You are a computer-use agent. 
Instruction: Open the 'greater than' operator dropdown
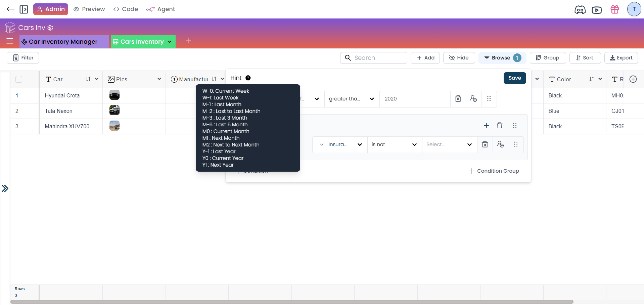[x=351, y=99]
